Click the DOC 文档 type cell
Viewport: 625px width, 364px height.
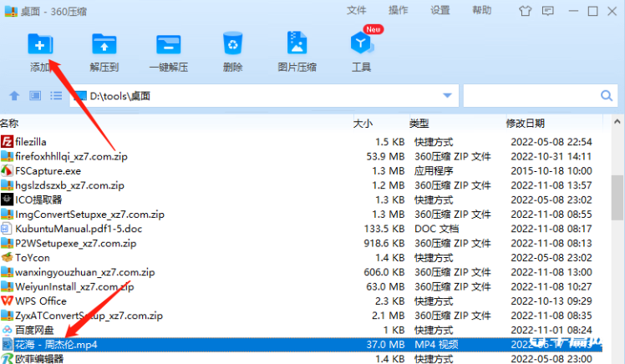(436, 229)
